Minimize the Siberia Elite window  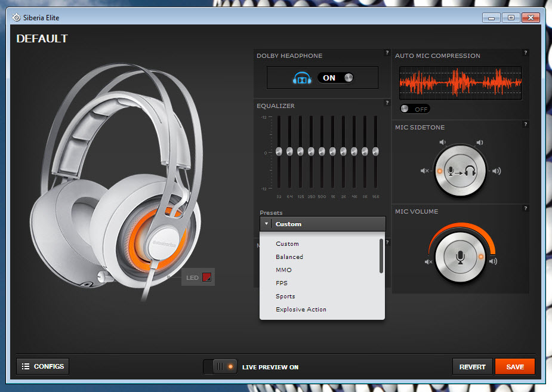(492, 17)
